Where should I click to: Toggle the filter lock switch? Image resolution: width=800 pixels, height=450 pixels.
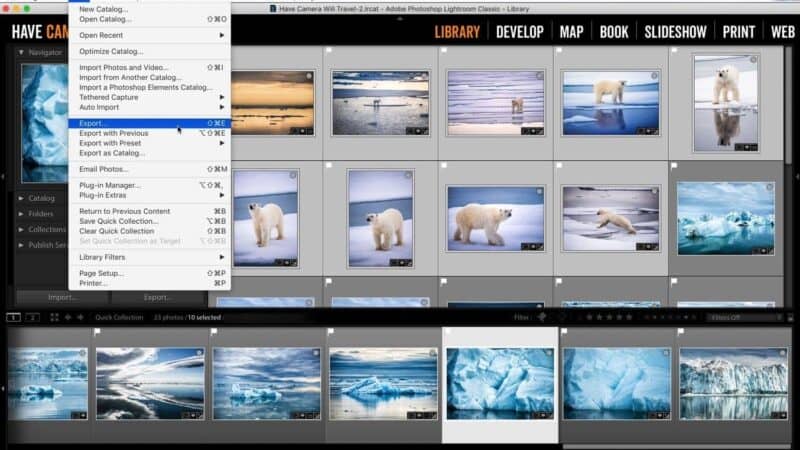790,317
